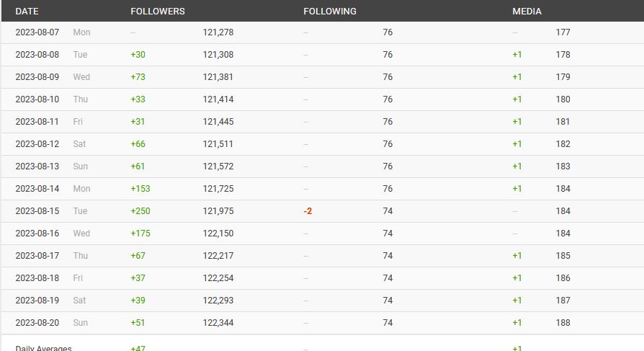This screenshot has height=351, width=644.
Task: Select follower total 122,150
Action: pyautogui.click(x=218, y=234)
